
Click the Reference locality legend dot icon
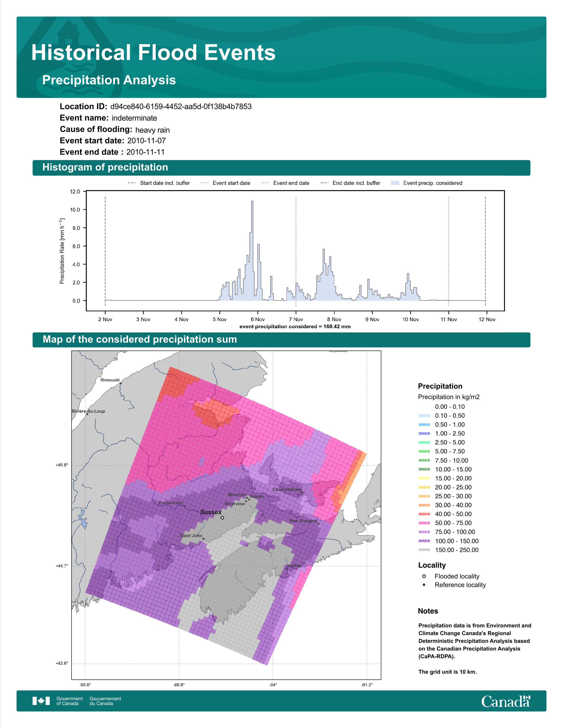(x=424, y=585)
